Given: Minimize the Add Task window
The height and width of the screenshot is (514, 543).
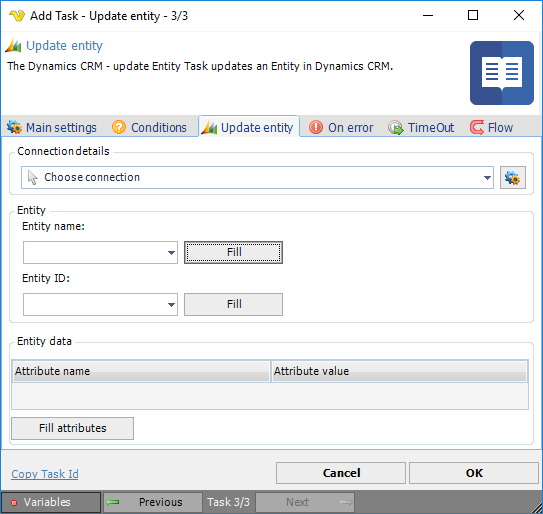Looking at the screenshot, I should 428,15.
